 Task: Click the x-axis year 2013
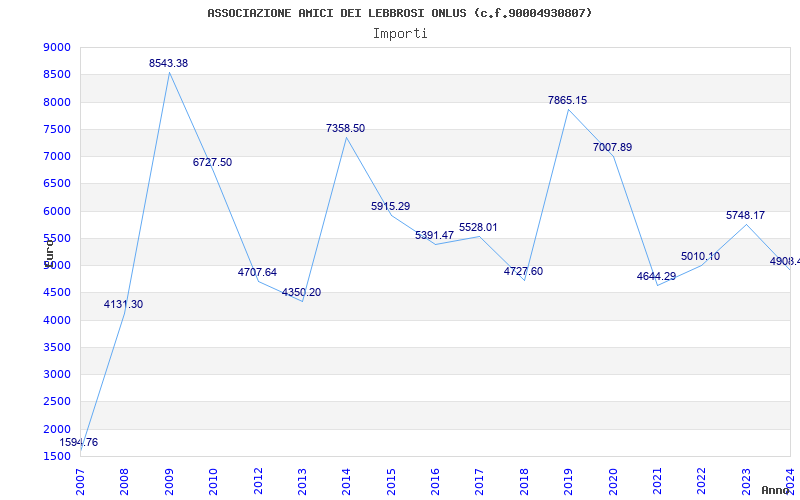pos(302,482)
